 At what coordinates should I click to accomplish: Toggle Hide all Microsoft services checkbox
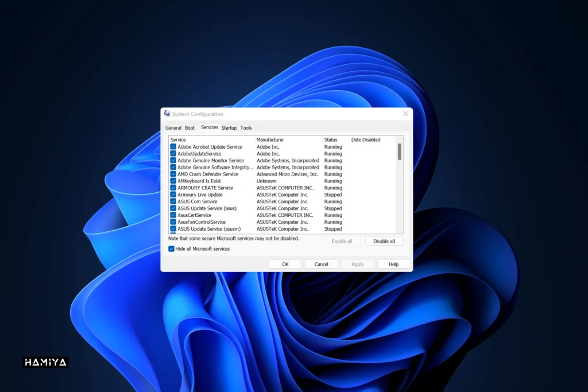[x=171, y=249]
